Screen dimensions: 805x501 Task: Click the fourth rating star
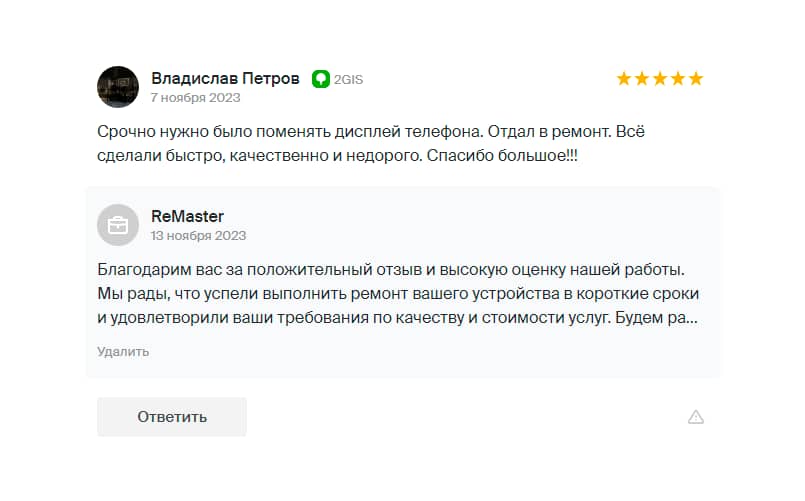(x=678, y=78)
